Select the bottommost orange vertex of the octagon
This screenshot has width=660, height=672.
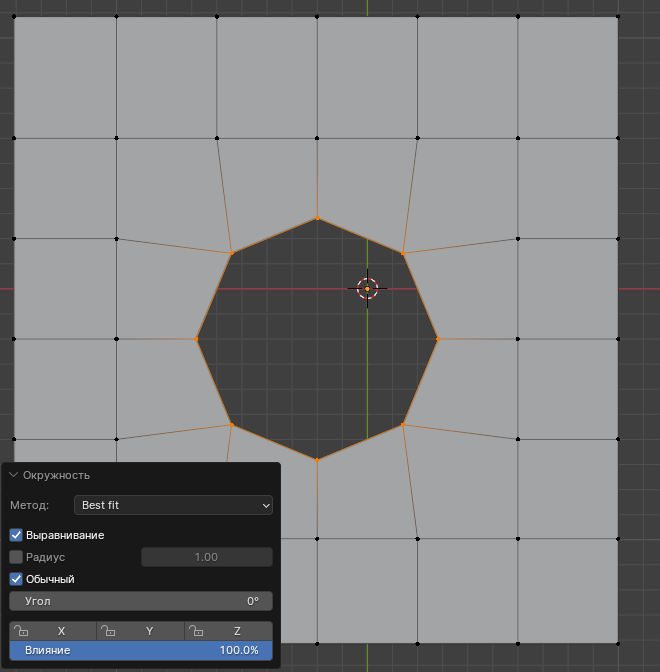[317, 459]
